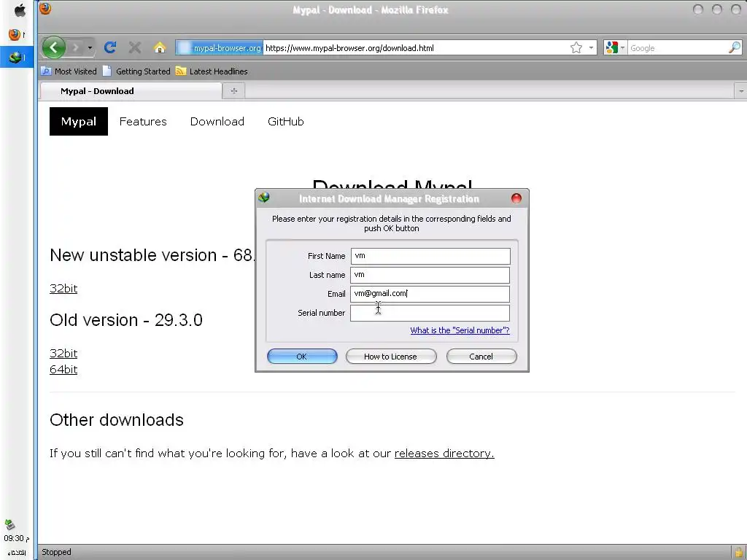Click the search magnifier icon
This screenshot has height=560, width=747.
[735, 47]
